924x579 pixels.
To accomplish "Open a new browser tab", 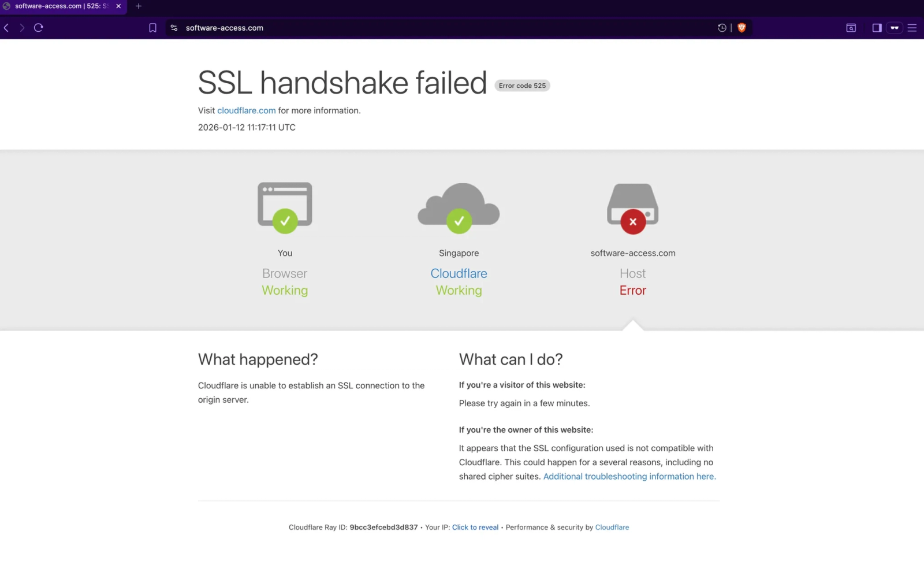I will click(138, 6).
